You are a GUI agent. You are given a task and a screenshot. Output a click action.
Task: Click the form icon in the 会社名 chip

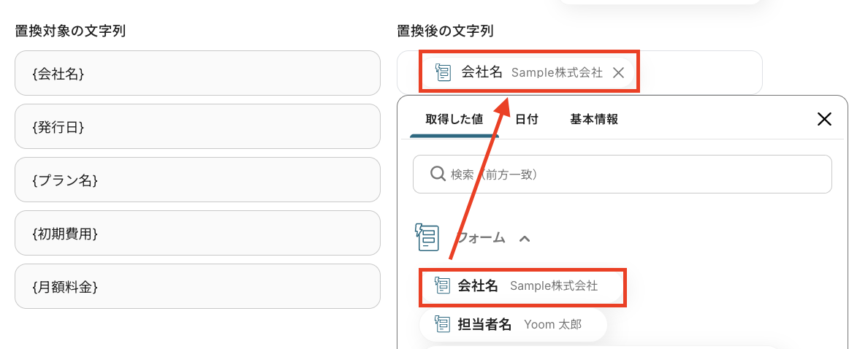tap(443, 72)
